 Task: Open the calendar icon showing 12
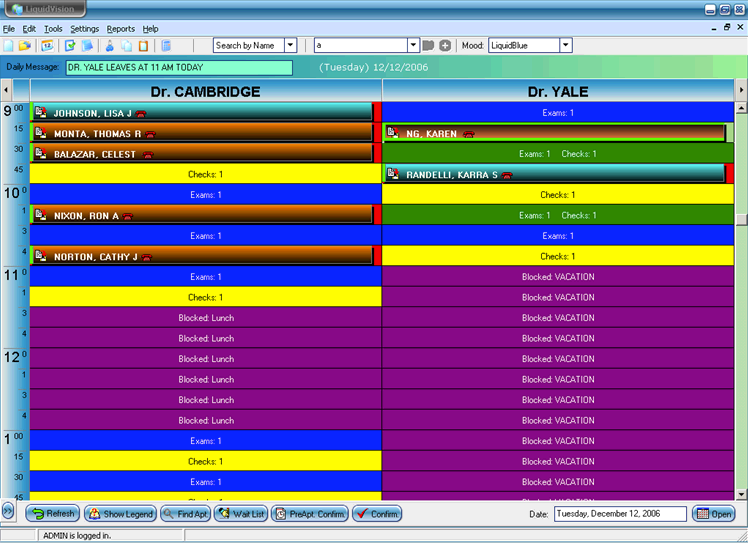coord(47,46)
